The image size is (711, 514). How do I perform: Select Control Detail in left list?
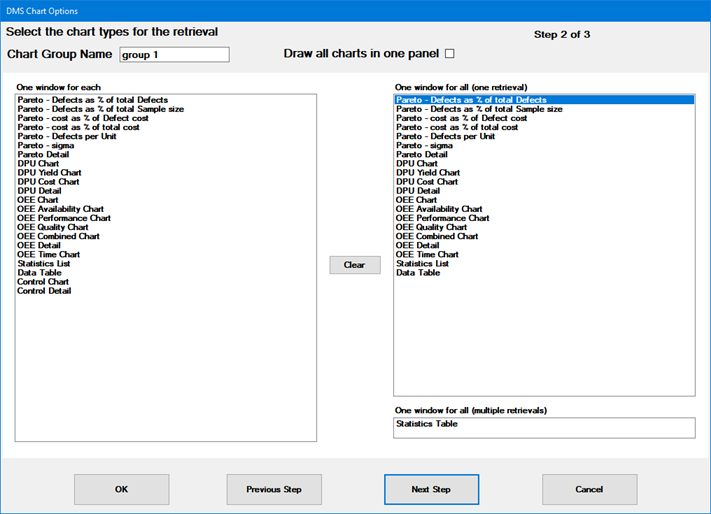[44, 291]
